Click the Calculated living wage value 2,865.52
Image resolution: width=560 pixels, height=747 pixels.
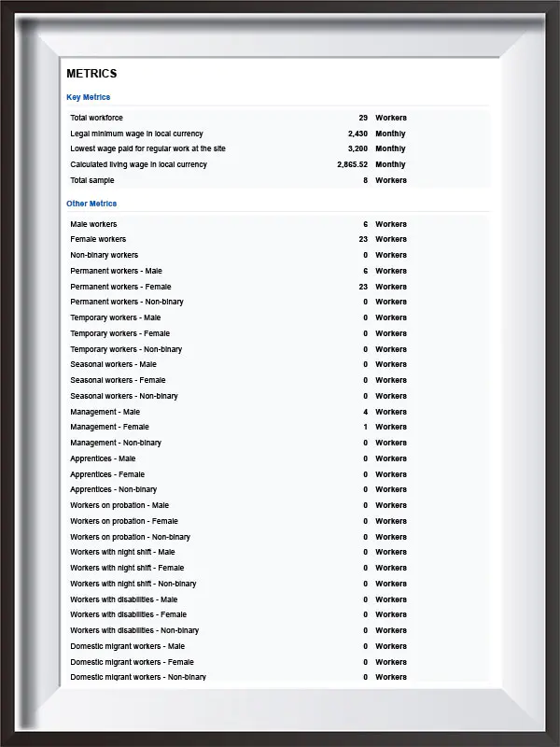click(353, 164)
